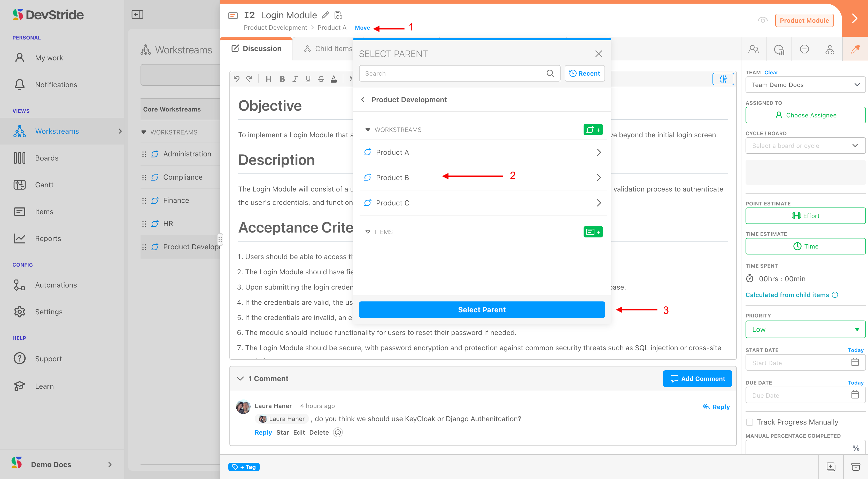Click the text color icon in toolbar
Image resolution: width=868 pixels, height=479 pixels.
[x=334, y=79]
